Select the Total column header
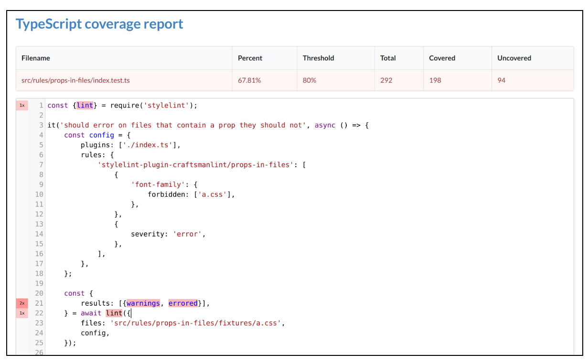The height and width of the screenshot is (364, 588). point(388,58)
